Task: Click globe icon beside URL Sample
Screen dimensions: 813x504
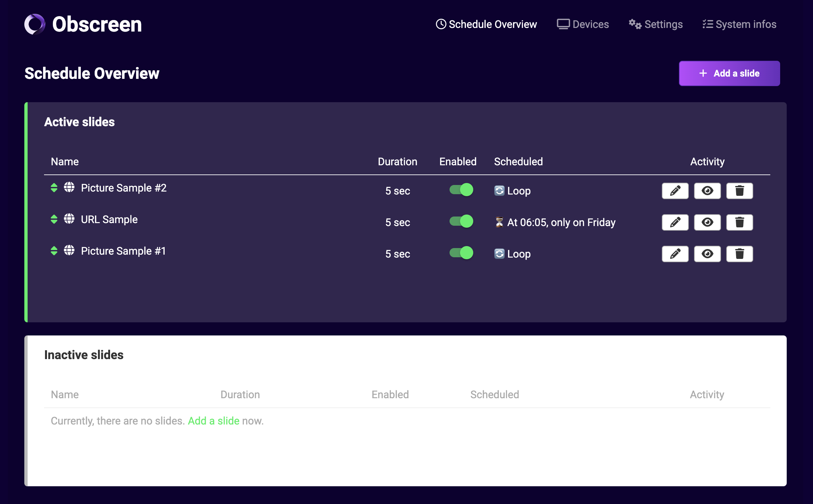Action: (x=69, y=219)
